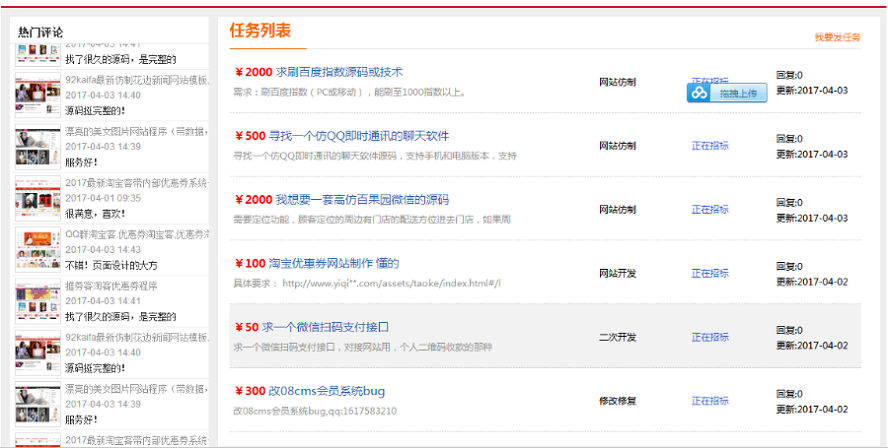Open task 求一个微信扫码支付接口
This screenshot has height=448, width=888.
[x=325, y=327]
